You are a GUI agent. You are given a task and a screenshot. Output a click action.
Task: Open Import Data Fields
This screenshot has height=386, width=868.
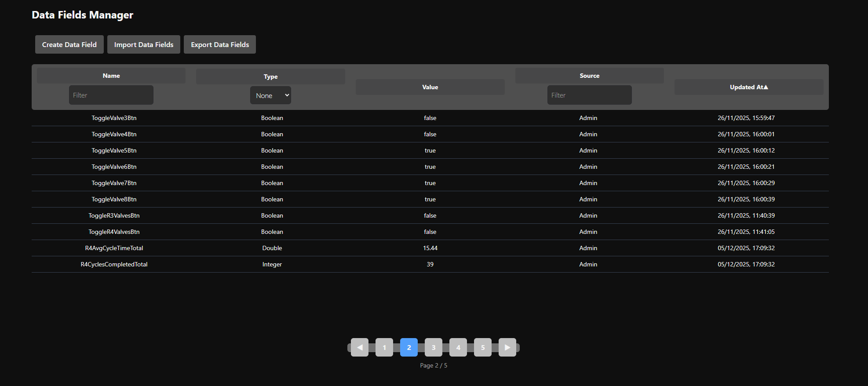pyautogui.click(x=144, y=44)
